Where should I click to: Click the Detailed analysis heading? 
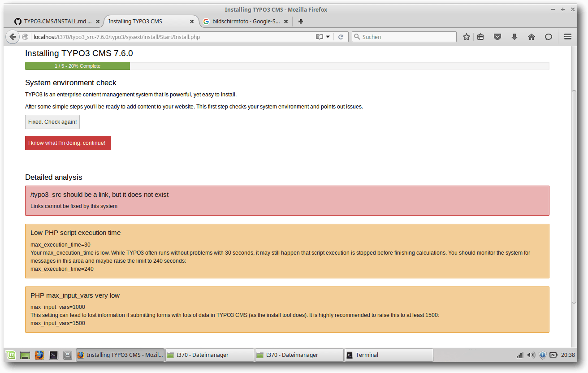click(x=54, y=178)
